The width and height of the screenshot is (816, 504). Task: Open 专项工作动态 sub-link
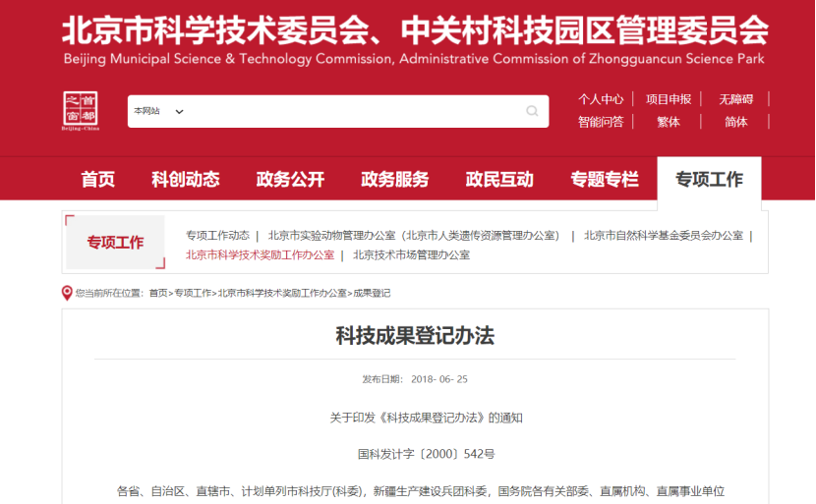click(217, 236)
